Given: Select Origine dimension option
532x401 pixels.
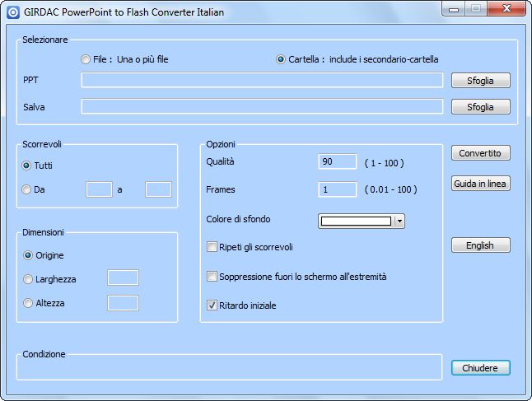Looking at the screenshot, I should [28, 255].
